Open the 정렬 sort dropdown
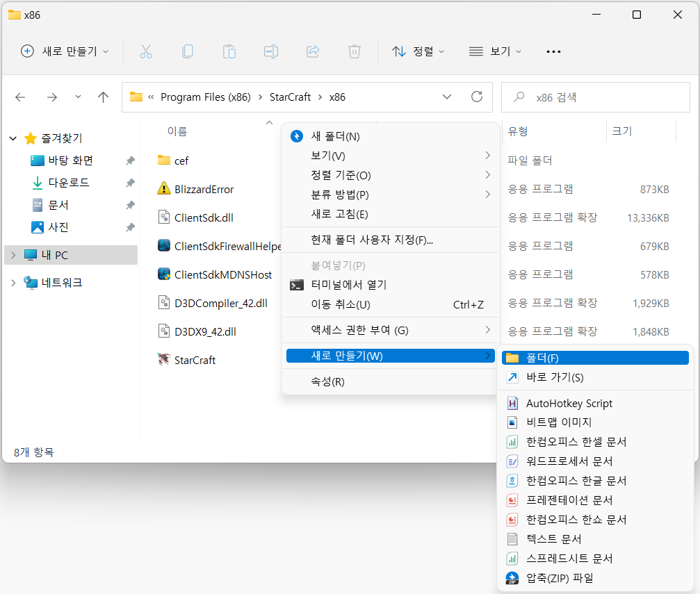Image resolution: width=700 pixels, height=594 pixels. pyautogui.click(x=418, y=52)
